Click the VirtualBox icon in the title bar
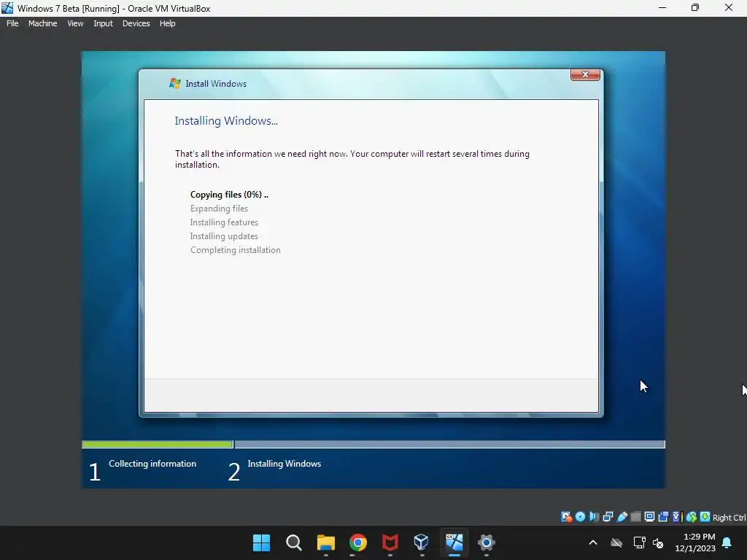The width and height of the screenshot is (747, 560). pos(7,8)
